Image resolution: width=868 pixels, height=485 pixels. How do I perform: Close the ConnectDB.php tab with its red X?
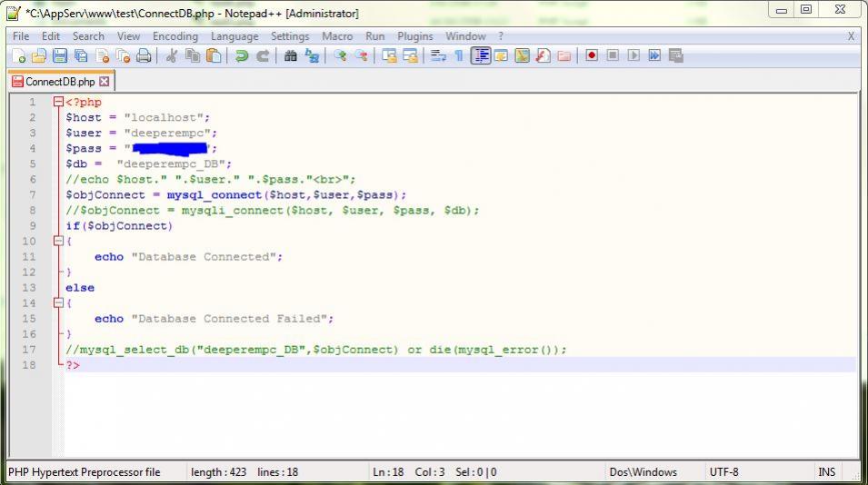105,82
